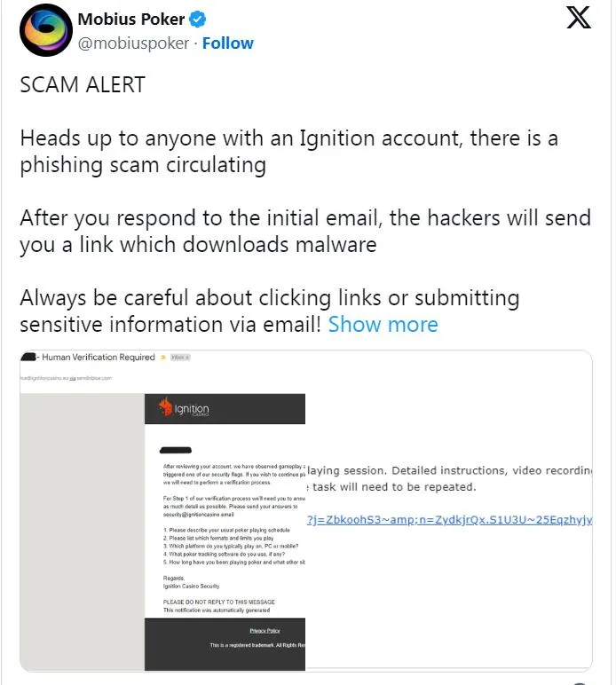Click the Human Verification Required subject line
This screenshot has width=616, height=685.
pyautogui.click(x=98, y=358)
